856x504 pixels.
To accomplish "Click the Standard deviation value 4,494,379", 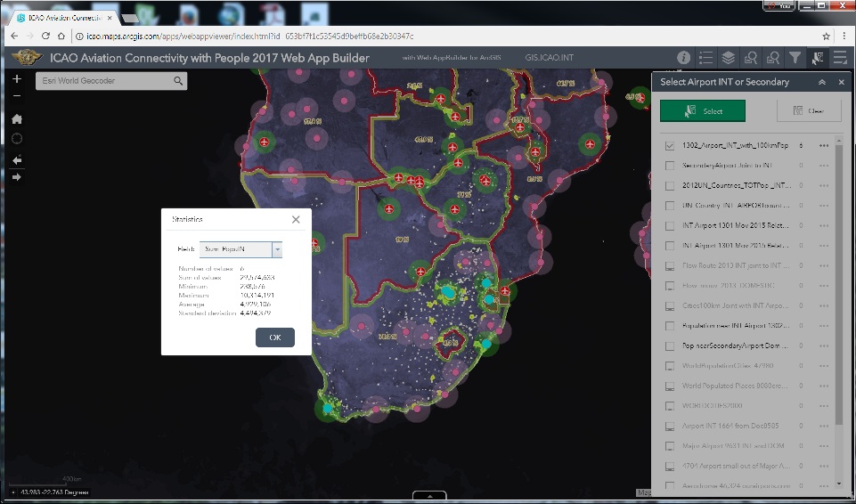I will 256,313.
